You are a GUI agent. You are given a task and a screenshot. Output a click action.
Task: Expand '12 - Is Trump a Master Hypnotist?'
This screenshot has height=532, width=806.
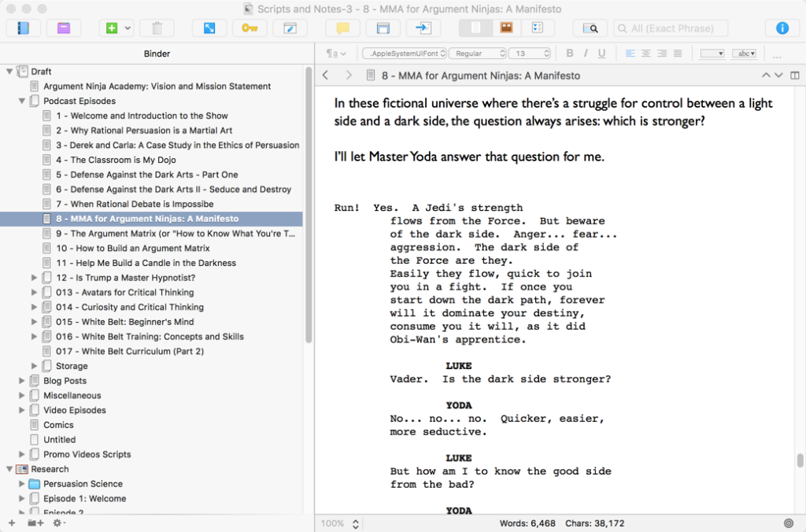pos(35,278)
